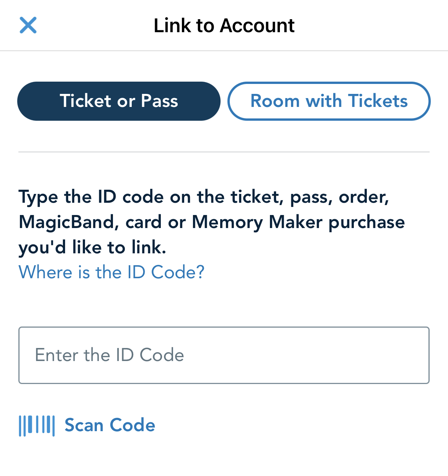
Task: Switch to Room with Tickets tab
Action: tap(329, 101)
